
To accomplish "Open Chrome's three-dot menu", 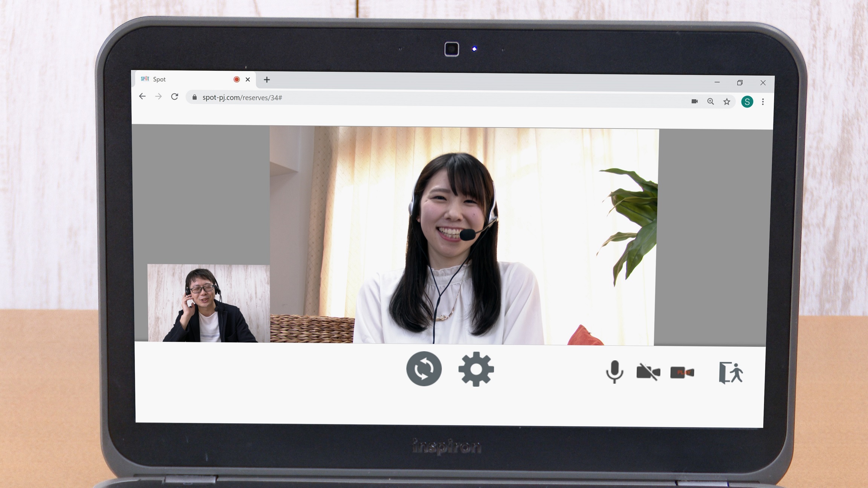I will (x=763, y=102).
